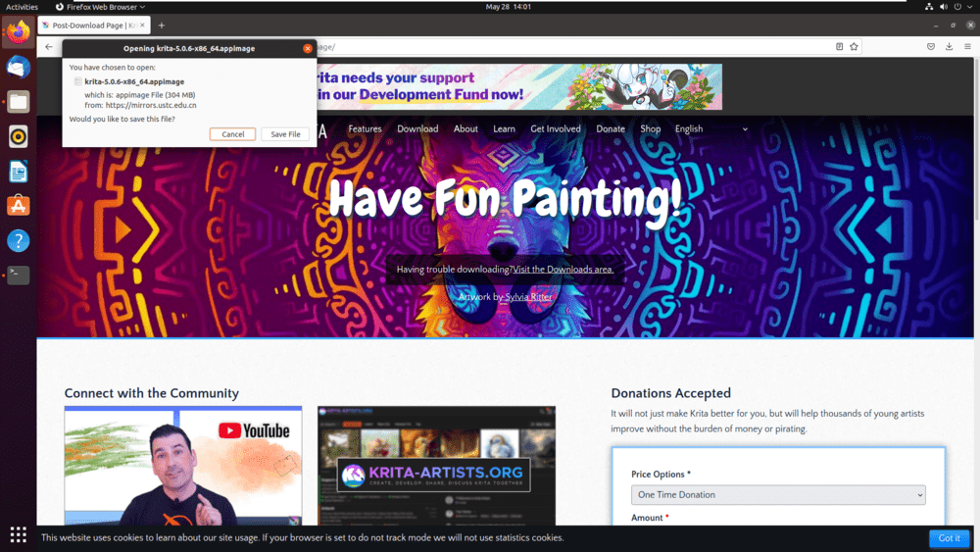
Task: Open the Sylvia Ritter artist link
Action: click(529, 297)
